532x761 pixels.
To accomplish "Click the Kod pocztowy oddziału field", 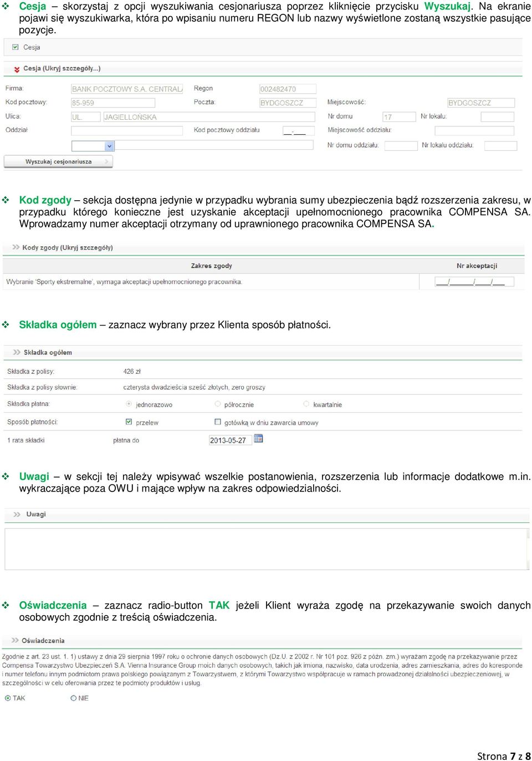I will [298, 131].
